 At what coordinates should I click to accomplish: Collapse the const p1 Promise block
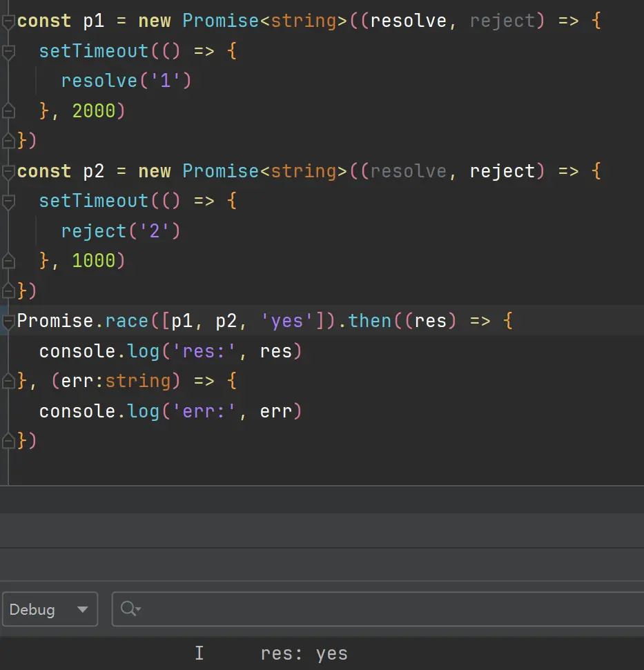tap(8, 21)
